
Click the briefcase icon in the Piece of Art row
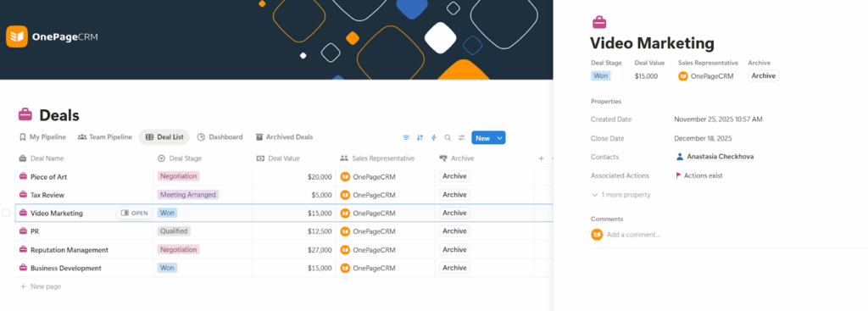(23, 176)
